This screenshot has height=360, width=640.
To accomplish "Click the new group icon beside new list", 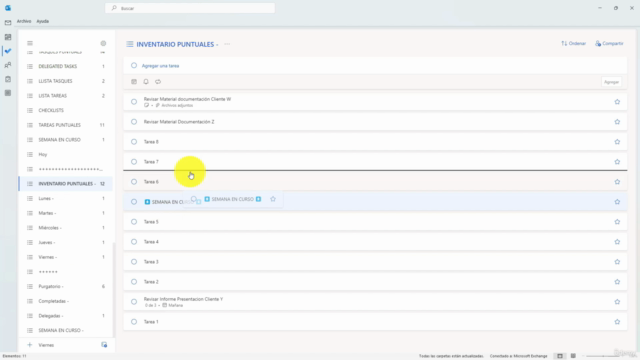I will [x=104, y=345].
